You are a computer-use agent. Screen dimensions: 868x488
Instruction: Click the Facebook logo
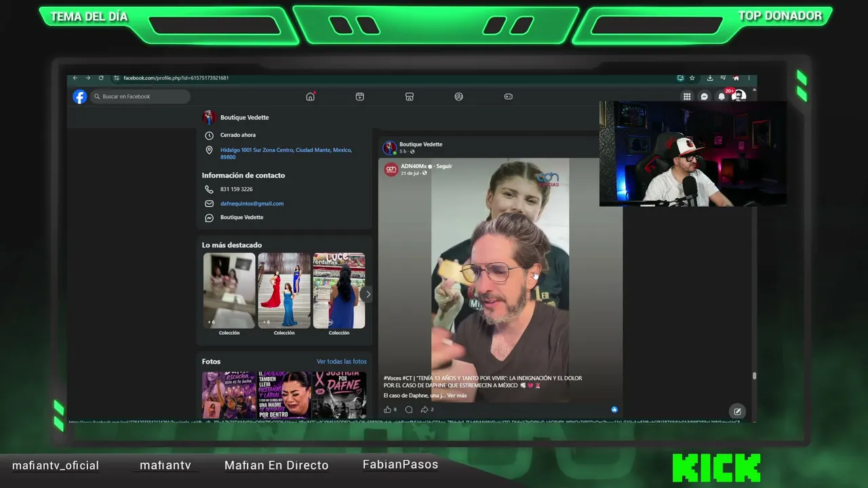pyautogui.click(x=80, y=96)
